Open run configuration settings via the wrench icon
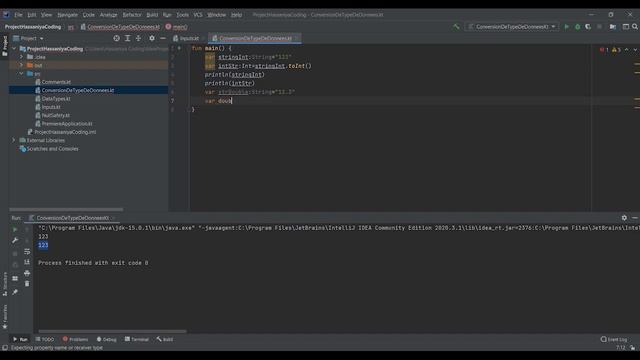The width and height of the screenshot is (640, 360). tap(15, 240)
